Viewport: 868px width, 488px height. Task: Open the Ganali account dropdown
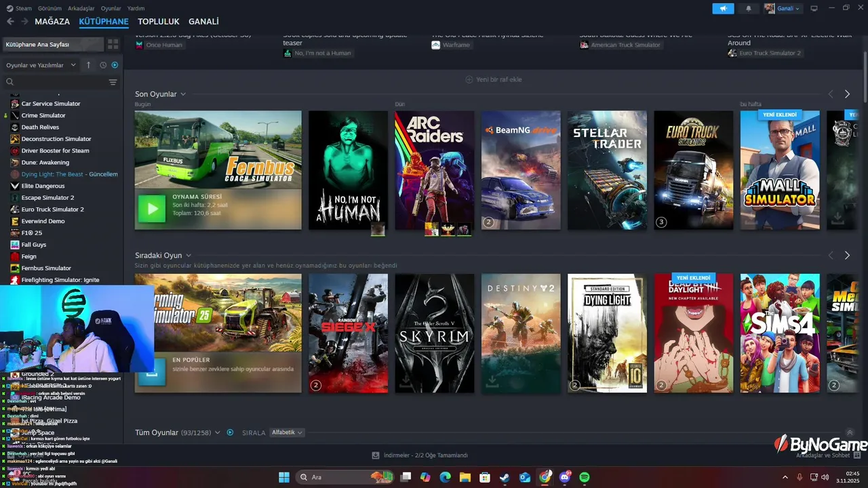783,8
